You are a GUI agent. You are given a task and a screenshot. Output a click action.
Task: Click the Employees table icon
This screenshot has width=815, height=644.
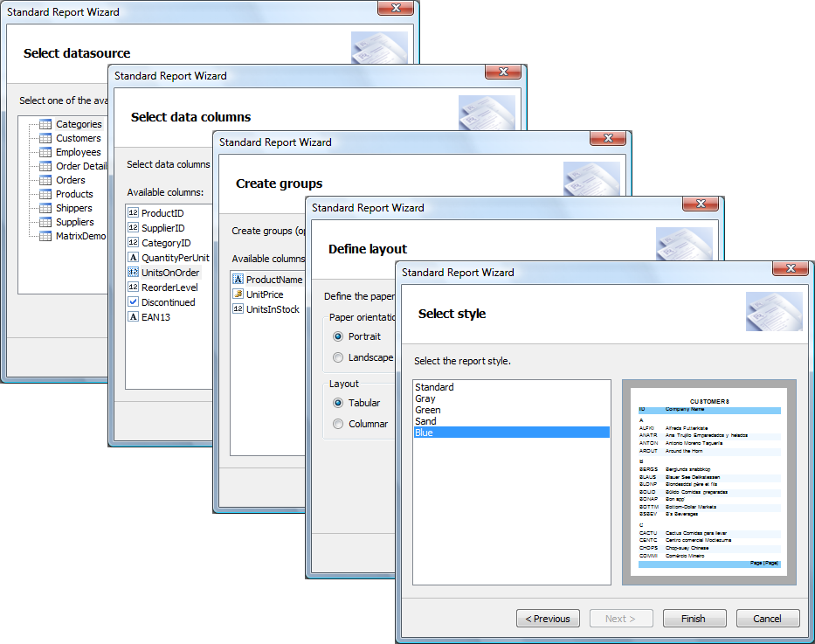pos(45,152)
